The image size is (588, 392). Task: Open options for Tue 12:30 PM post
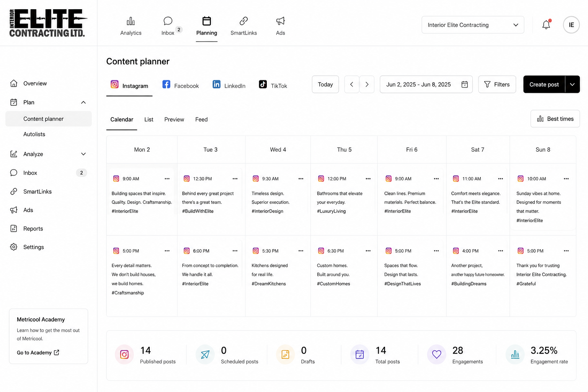(235, 179)
